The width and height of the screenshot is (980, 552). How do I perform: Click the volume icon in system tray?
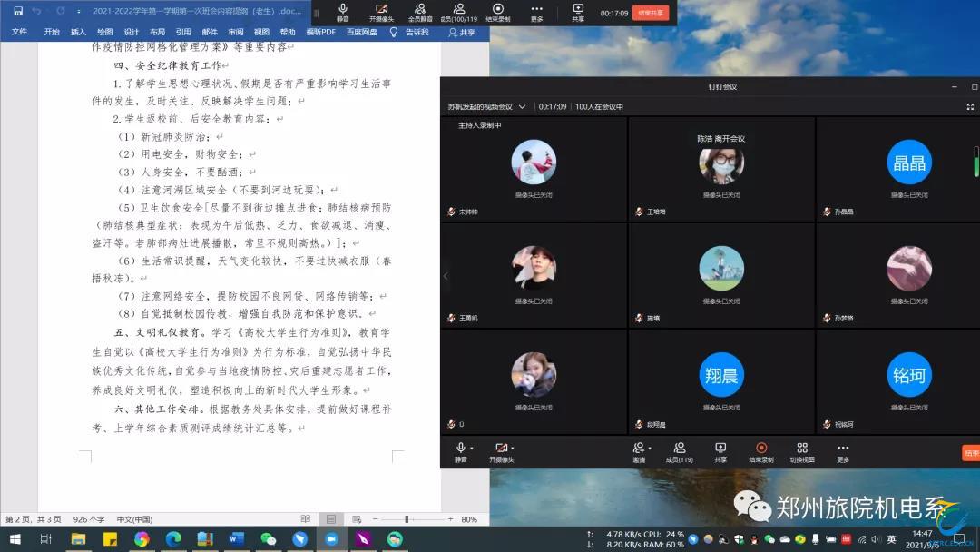[x=876, y=539]
